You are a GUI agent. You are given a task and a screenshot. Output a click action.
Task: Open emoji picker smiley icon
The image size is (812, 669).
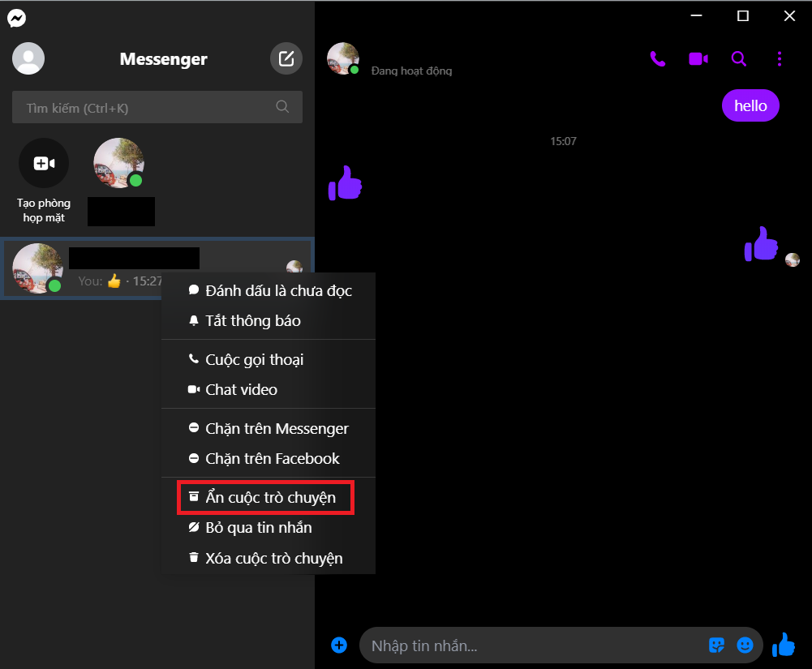[745, 645]
